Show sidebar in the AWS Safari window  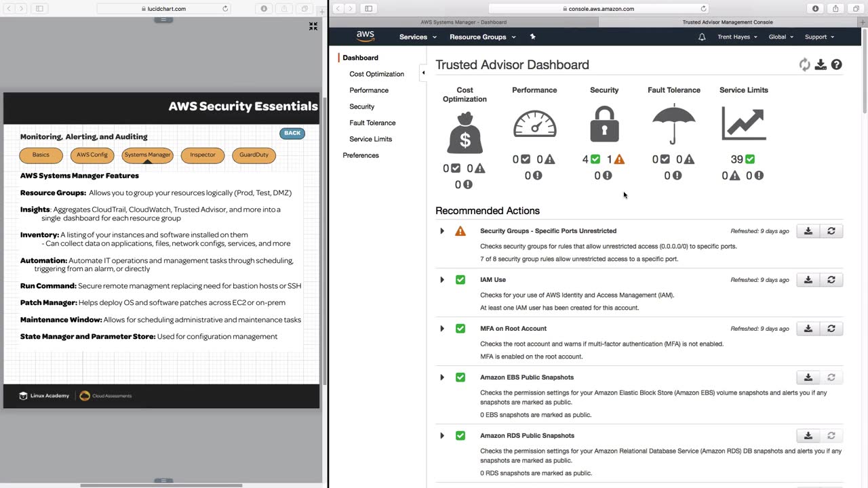[368, 9]
